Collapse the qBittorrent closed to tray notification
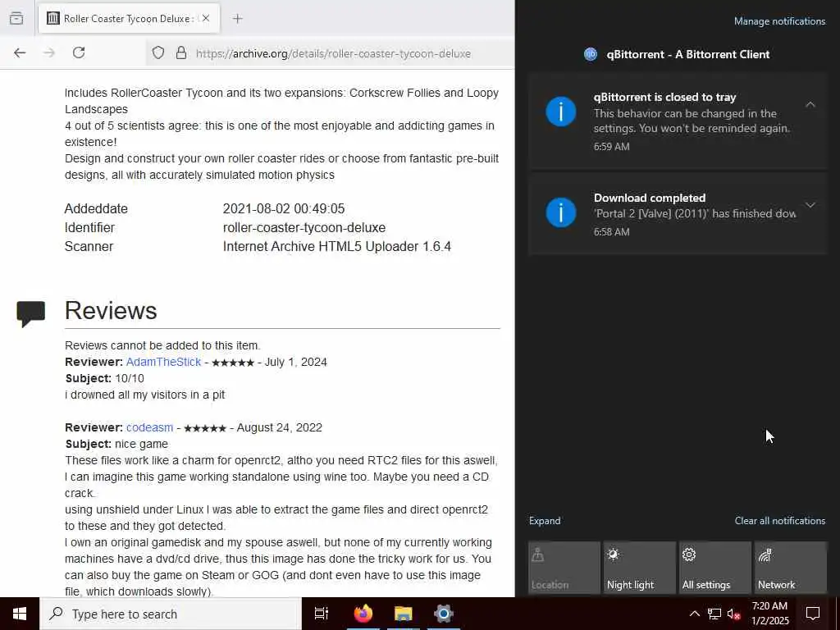This screenshot has height=630, width=840. 810,104
